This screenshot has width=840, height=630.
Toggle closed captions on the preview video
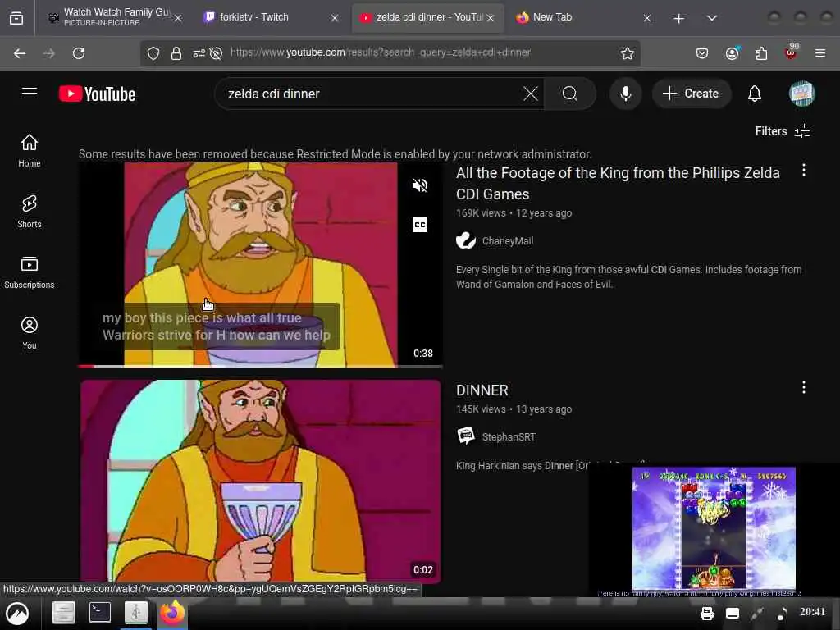coord(419,225)
